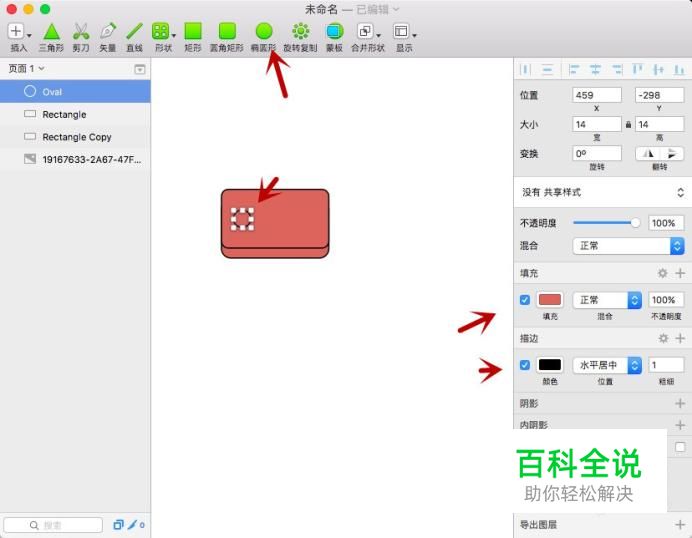Click the layer search field
Image resolution: width=692 pixels, height=538 pixels.
pyautogui.click(x=53, y=525)
